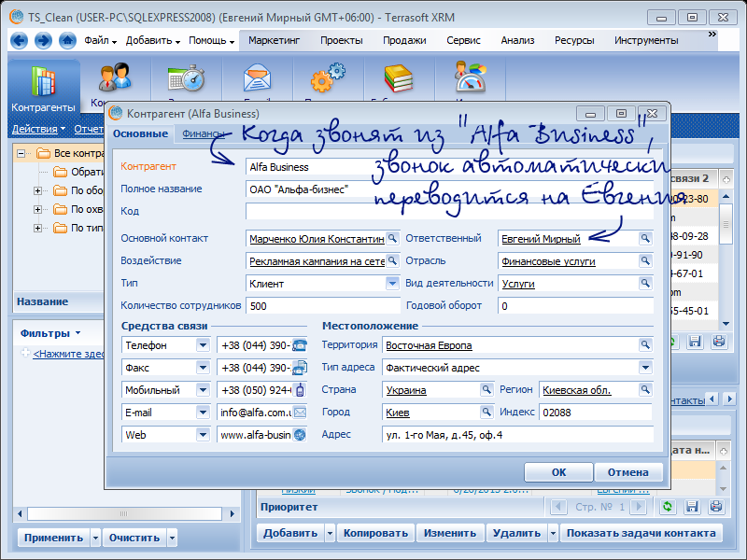This screenshot has width=747, height=560.
Task: Open the calendar stopwatch tasks icon
Action: coord(186,78)
